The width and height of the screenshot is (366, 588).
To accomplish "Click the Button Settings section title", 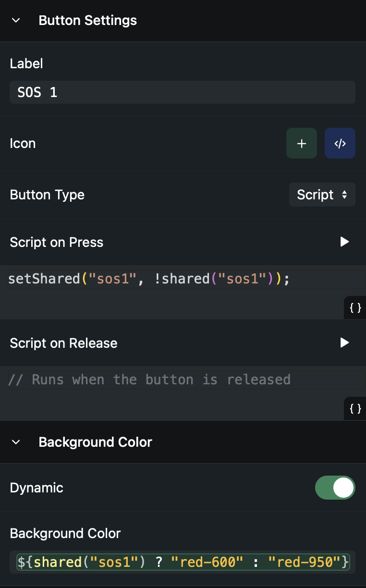I will click(87, 21).
